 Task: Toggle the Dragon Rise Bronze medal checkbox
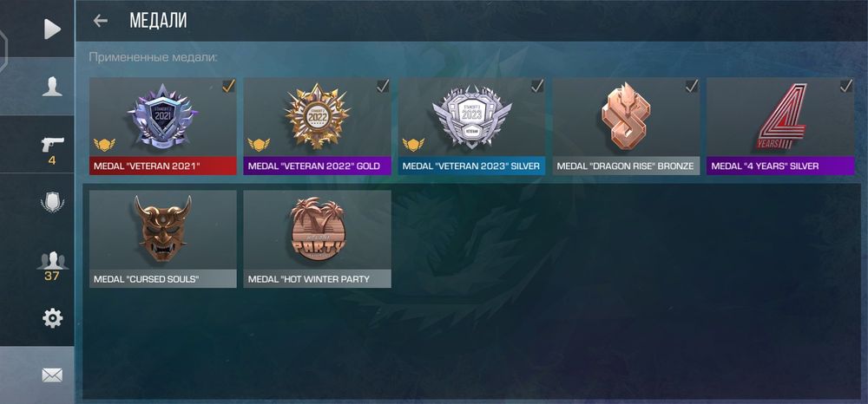click(692, 86)
